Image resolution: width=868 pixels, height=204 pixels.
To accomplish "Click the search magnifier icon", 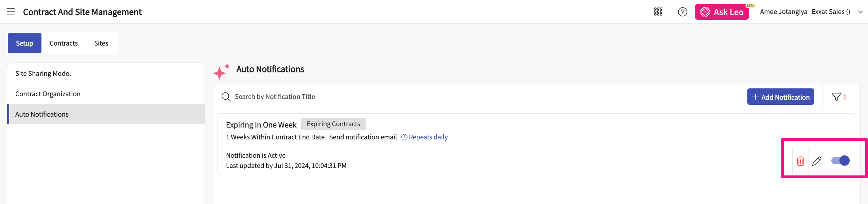I will [x=226, y=97].
